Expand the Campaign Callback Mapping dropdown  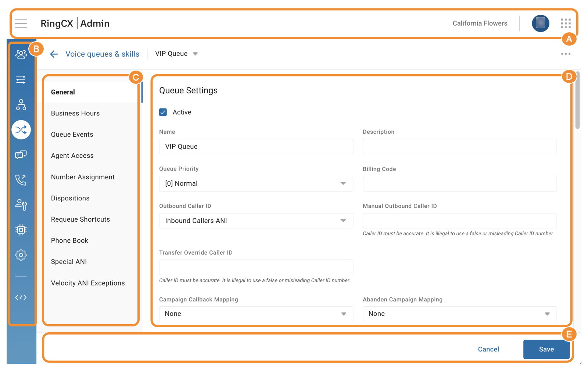tap(256, 314)
